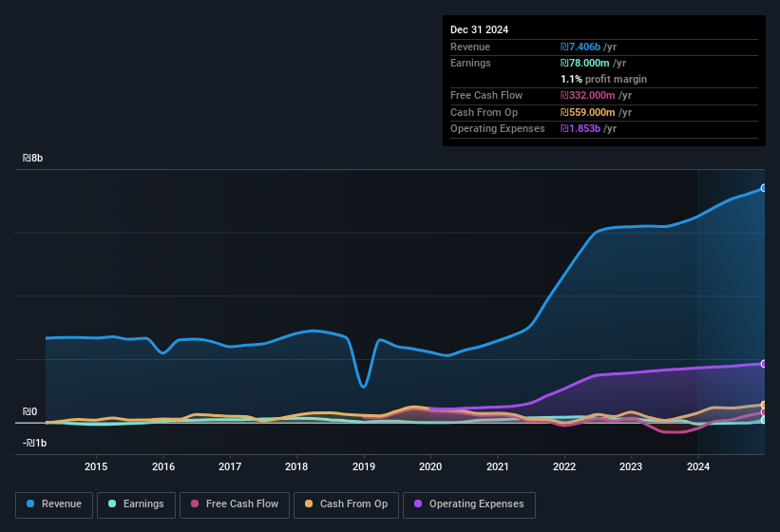Click the purple Operating Expenses legend dot

click(418, 503)
